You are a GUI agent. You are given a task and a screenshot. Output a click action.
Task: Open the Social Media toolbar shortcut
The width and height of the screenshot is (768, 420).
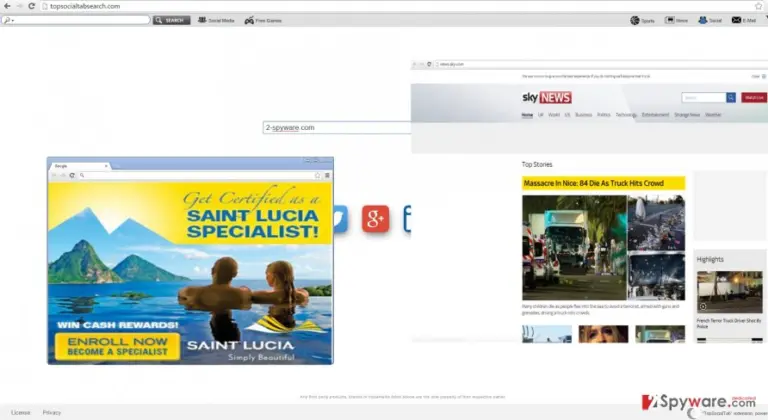[x=216, y=20]
